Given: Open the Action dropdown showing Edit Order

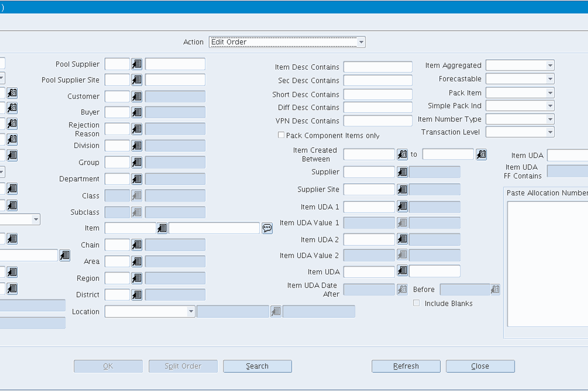Looking at the screenshot, I should pos(287,42).
